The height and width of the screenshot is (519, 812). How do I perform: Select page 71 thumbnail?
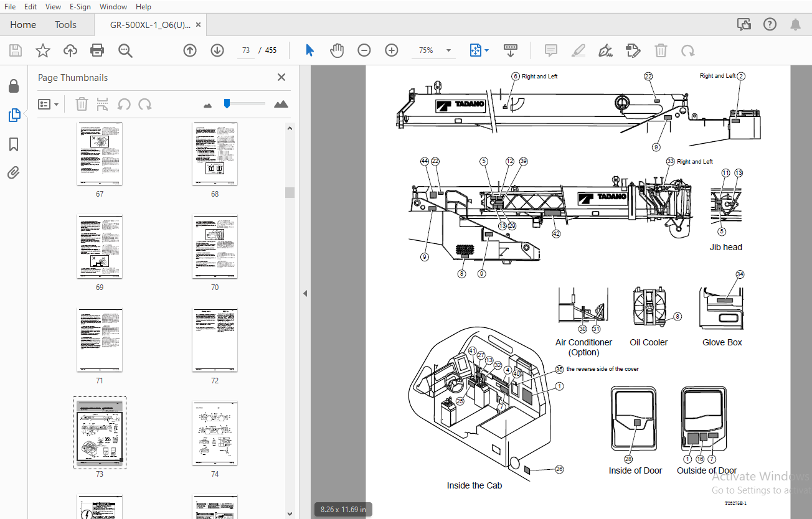(100, 340)
